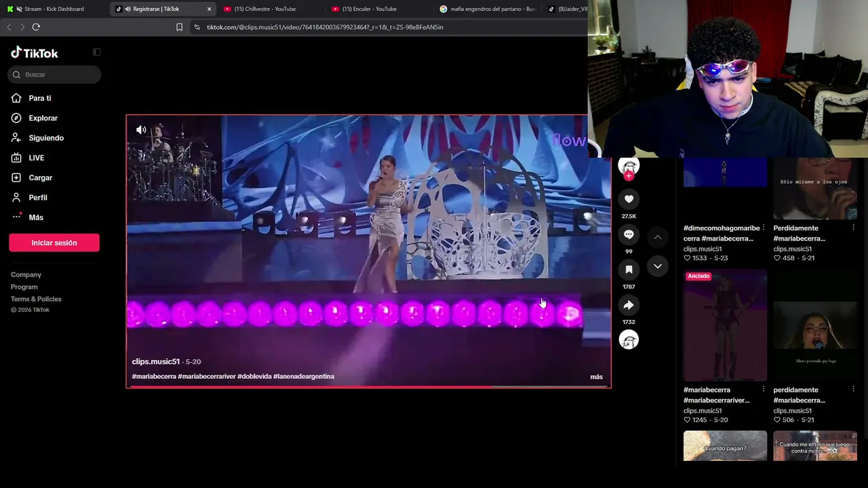
Task: Open site settings icon beside the URL
Action: click(197, 27)
